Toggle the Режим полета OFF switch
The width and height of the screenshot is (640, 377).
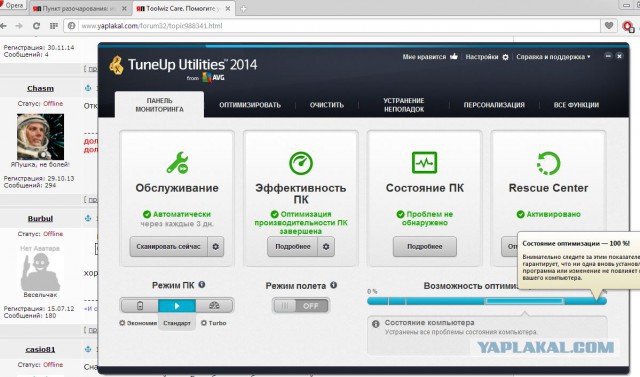coord(301,306)
